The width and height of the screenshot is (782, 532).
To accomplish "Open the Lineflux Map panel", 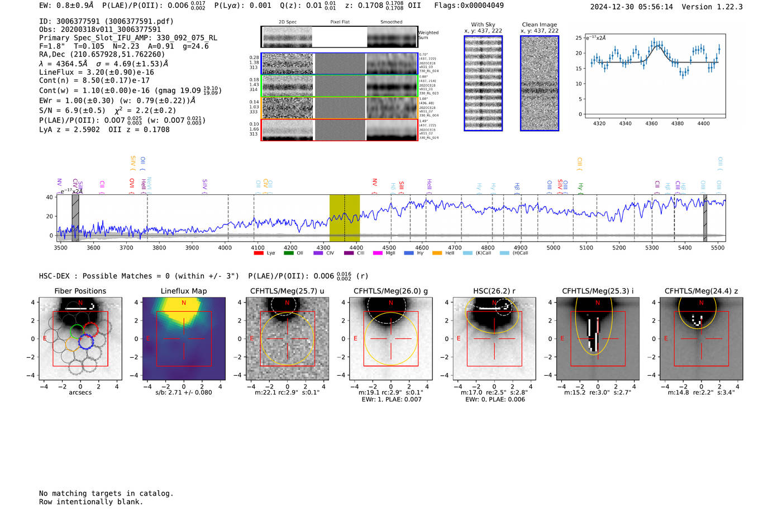I will point(184,339).
